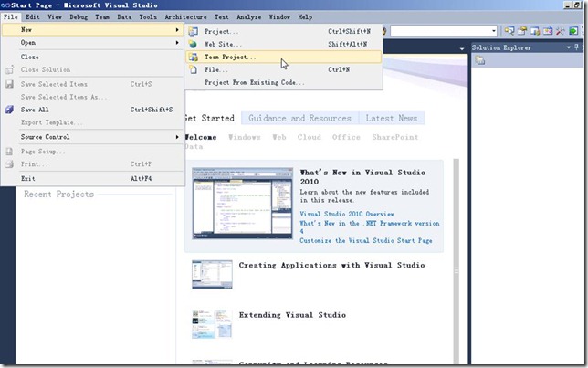Choose New Web Site entry

point(283,44)
